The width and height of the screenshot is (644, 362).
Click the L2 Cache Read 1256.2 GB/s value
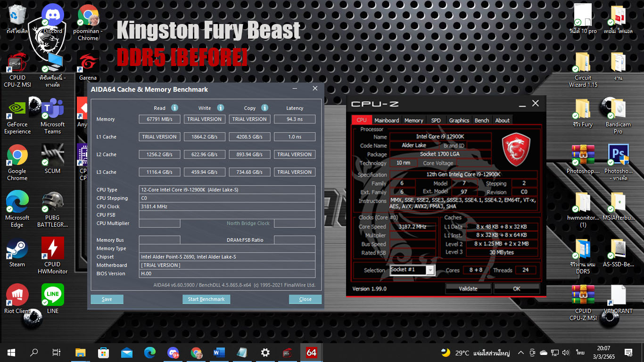(x=159, y=155)
